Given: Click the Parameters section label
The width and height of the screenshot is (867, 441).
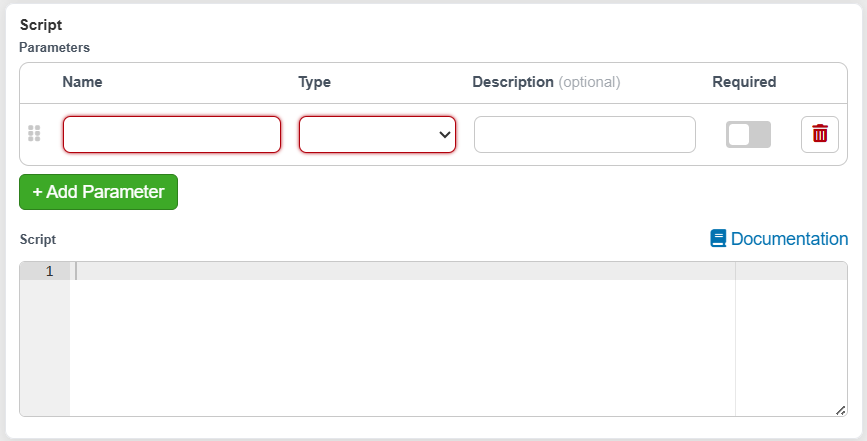Looking at the screenshot, I should point(54,48).
